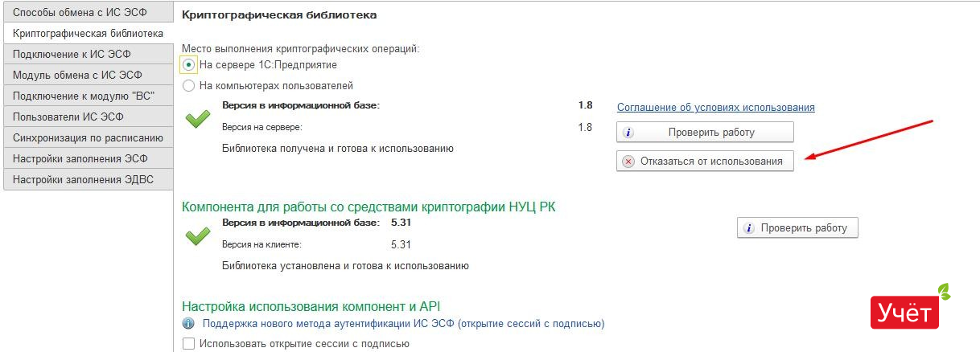
Task: Enable Использовать открытие сессии с подписью checkbox
Action: pos(189,344)
